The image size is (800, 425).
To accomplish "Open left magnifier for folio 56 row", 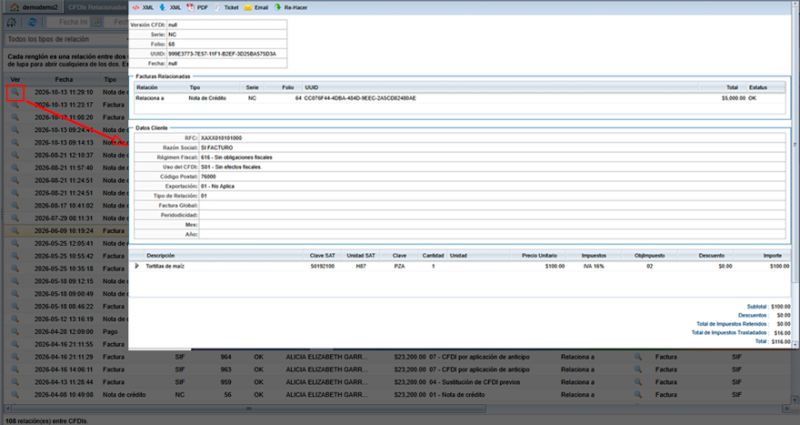I will point(15,395).
